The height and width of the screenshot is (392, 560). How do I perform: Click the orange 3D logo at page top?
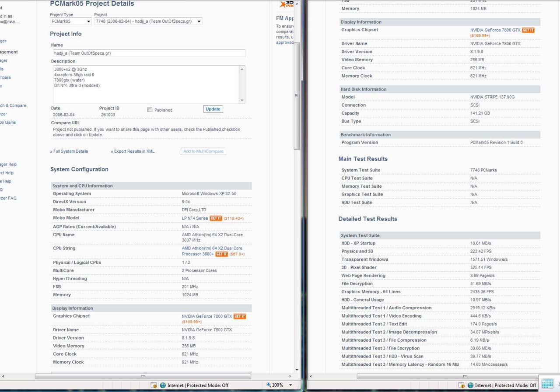287,4
